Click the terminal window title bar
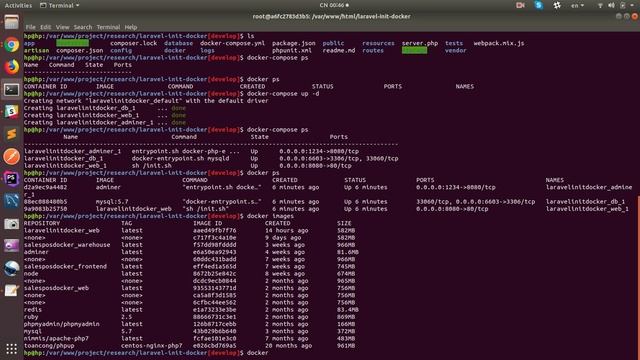640x360 pixels. [331, 16]
